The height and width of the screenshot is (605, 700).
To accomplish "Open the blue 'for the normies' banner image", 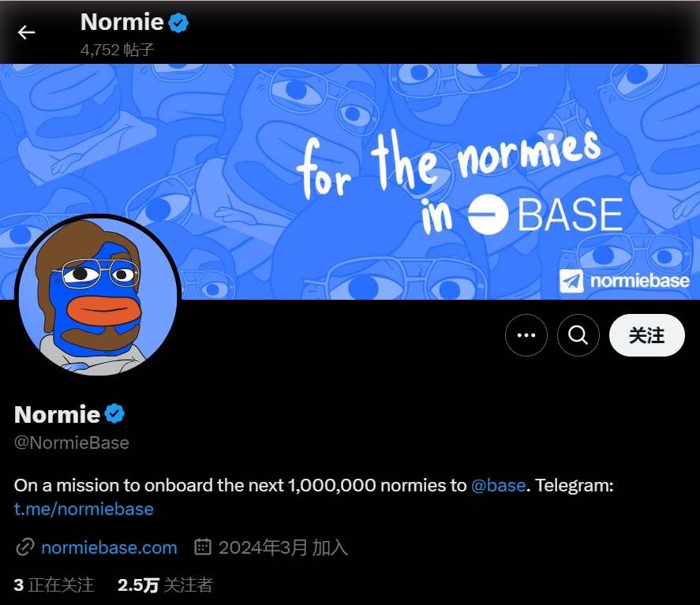I will [x=395, y=118].
